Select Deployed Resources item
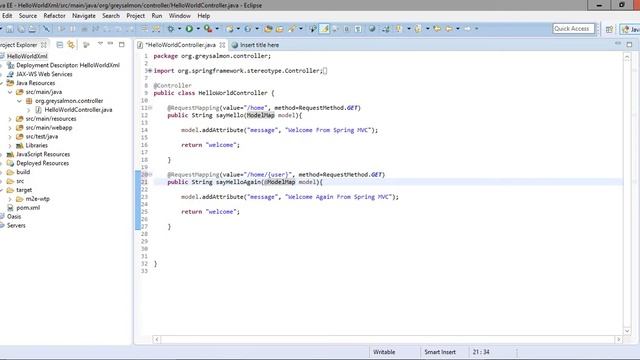 point(42,163)
